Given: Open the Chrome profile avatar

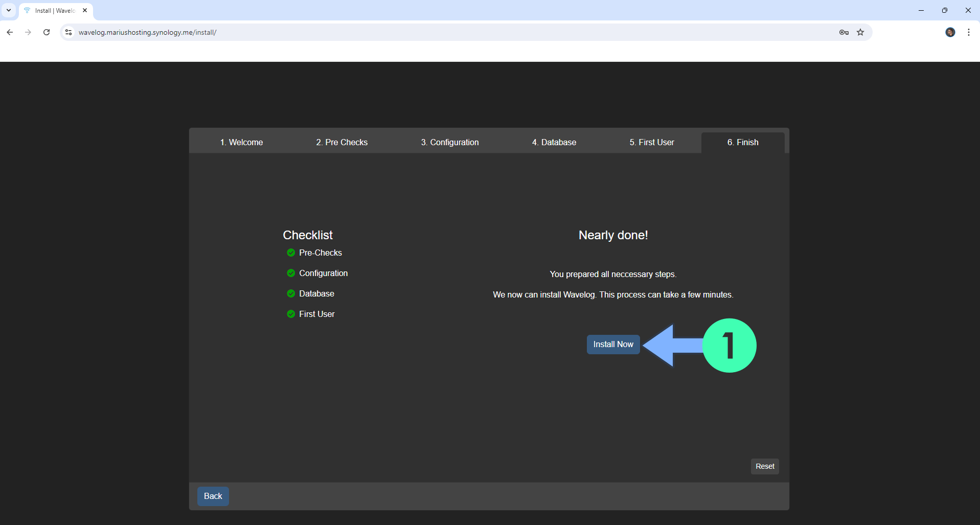Looking at the screenshot, I should (950, 32).
